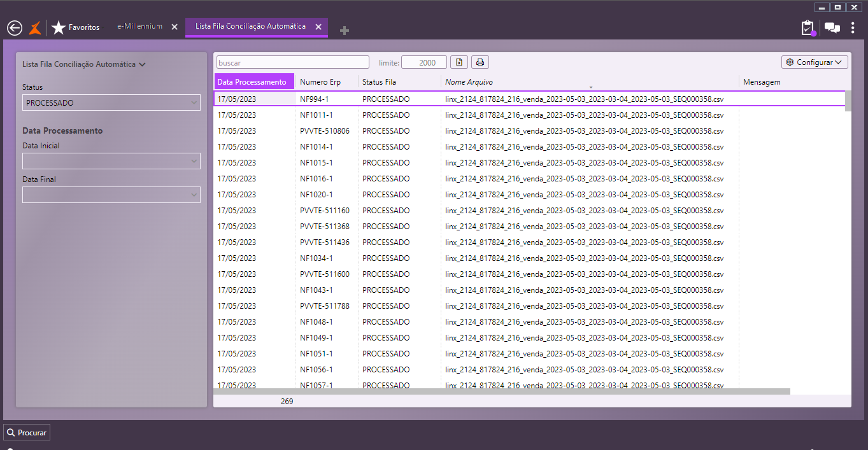
Task: Open the clipboard tasks icon
Action: pyautogui.click(x=808, y=28)
